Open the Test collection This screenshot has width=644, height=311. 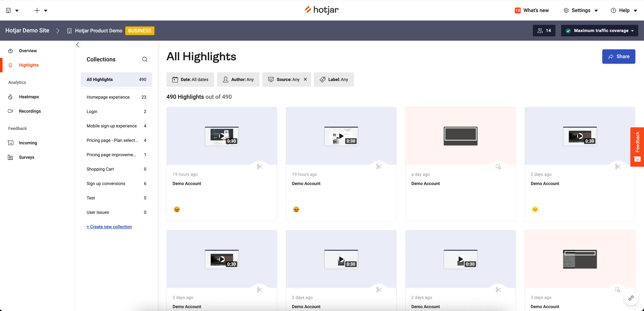(116, 198)
